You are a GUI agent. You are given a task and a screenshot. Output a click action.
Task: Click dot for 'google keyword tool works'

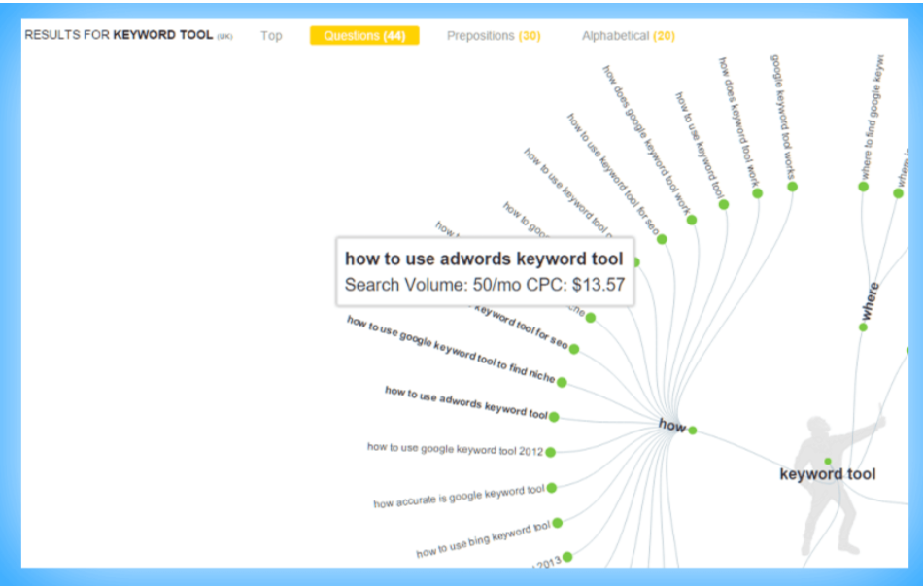tap(793, 187)
